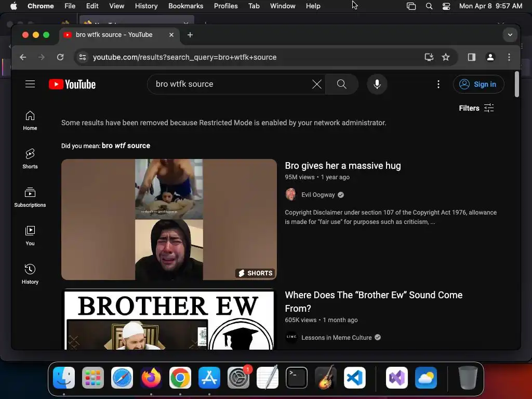Viewport: 532px width, 399px height.
Task: Open Evil Oogway channel
Action: [318, 195]
